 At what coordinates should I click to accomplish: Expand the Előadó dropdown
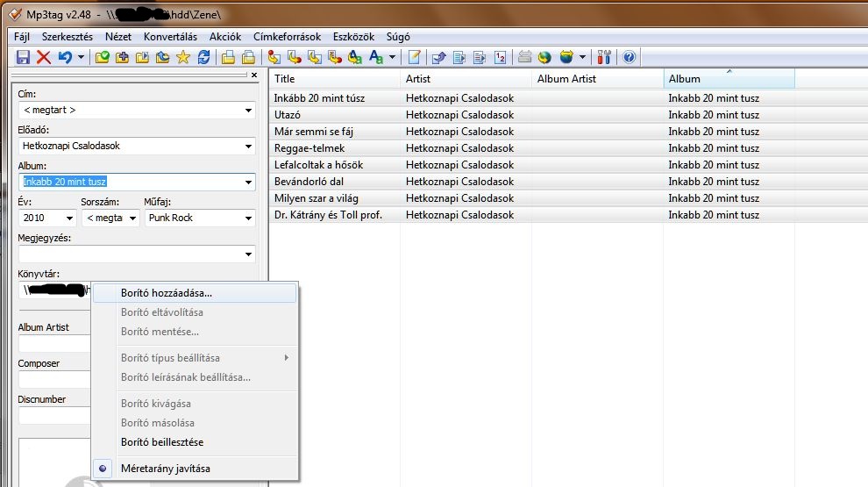(249, 147)
